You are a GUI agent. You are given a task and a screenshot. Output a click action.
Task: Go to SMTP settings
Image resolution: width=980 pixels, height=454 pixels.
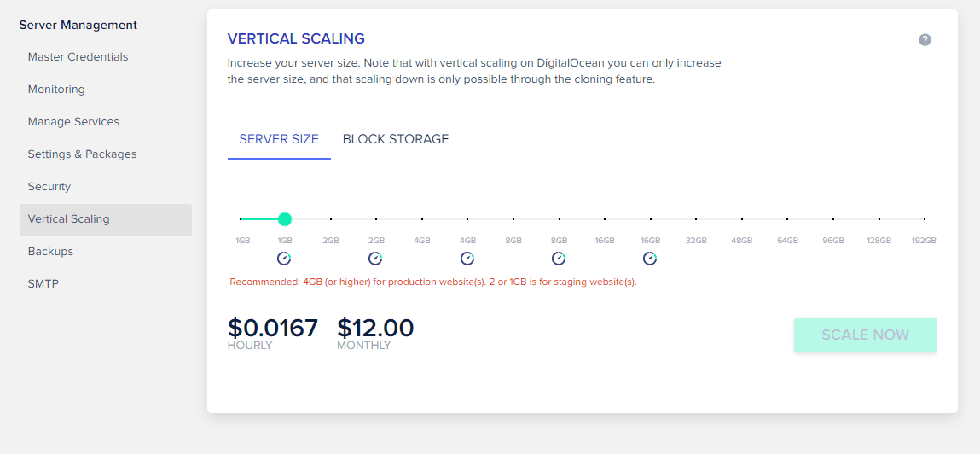pyautogui.click(x=43, y=284)
